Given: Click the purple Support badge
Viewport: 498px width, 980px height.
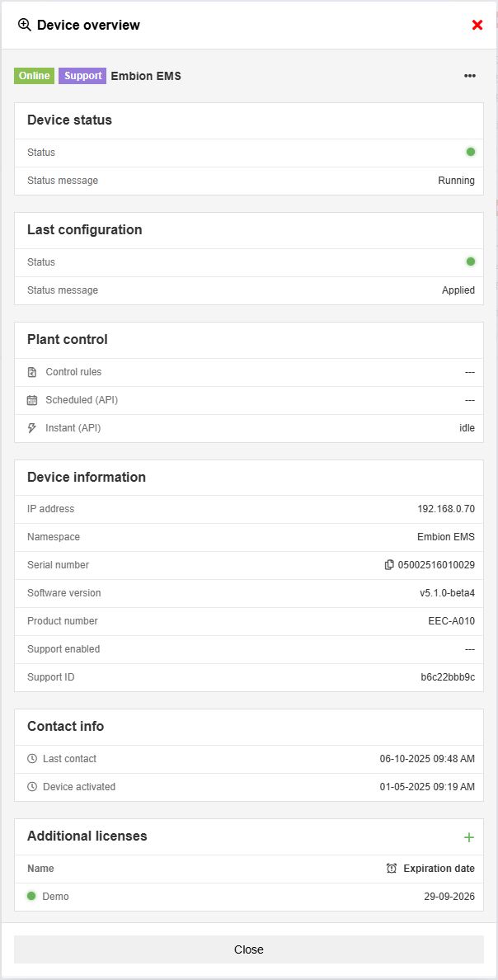Looking at the screenshot, I should (82, 76).
